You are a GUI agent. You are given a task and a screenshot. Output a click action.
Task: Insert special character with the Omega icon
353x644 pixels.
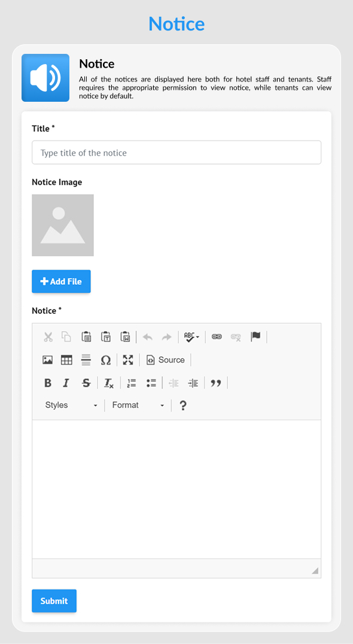tap(106, 360)
